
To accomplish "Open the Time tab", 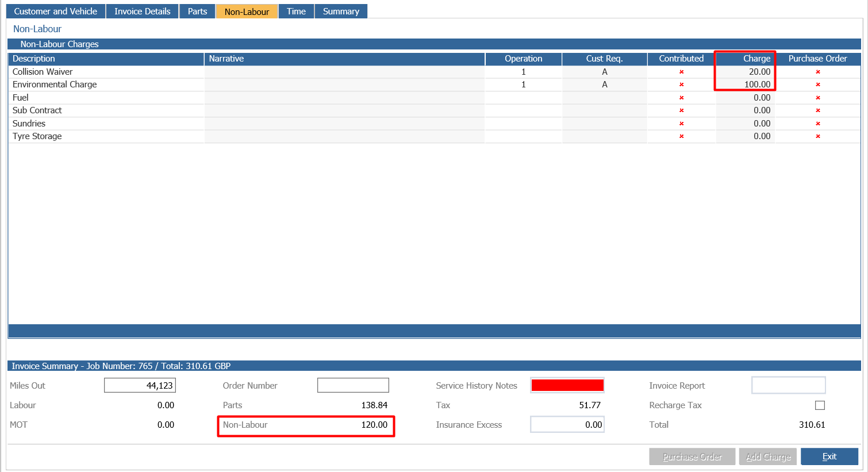I will pos(296,11).
